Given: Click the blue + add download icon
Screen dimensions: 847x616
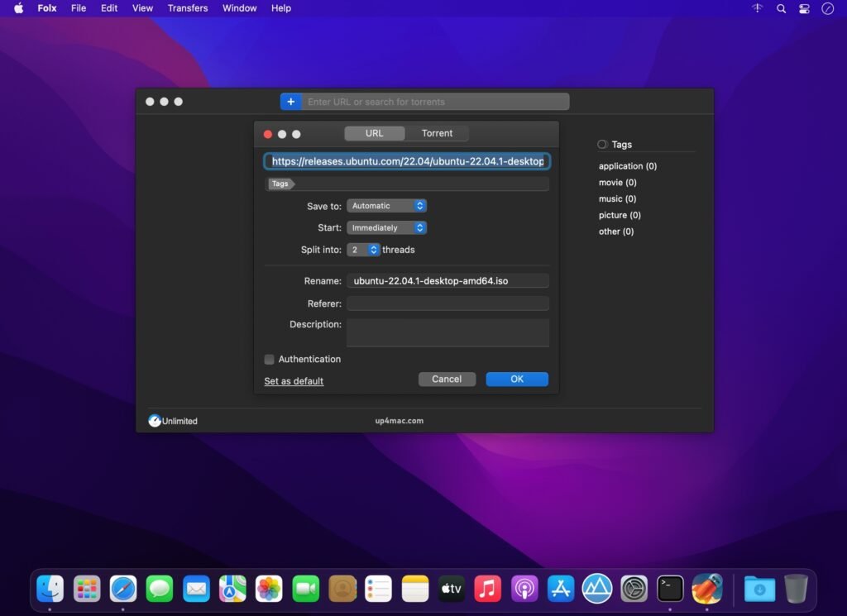Looking at the screenshot, I should [x=291, y=101].
